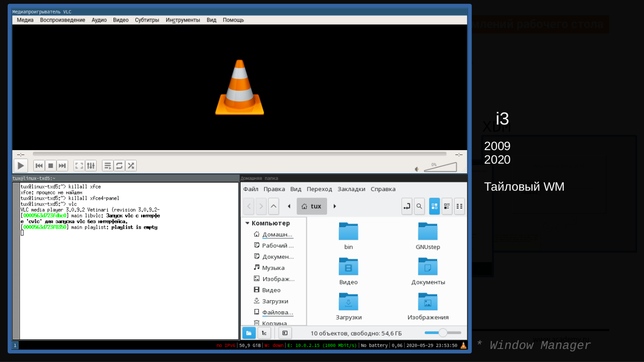The image size is (644, 362).
Task: Click the tux path breadcrumb button
Action: point(312,206)
